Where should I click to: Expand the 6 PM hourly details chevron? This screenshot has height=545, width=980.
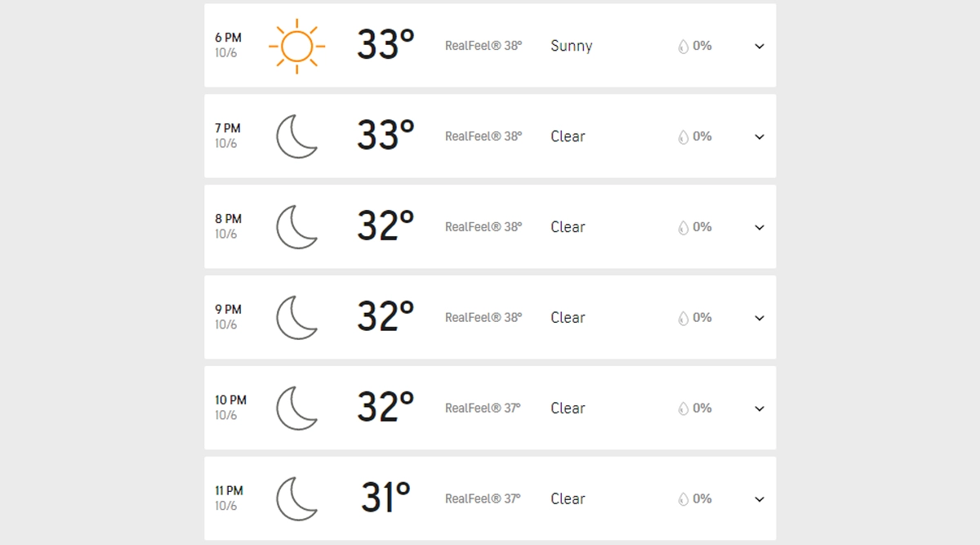tap(759, 47)
